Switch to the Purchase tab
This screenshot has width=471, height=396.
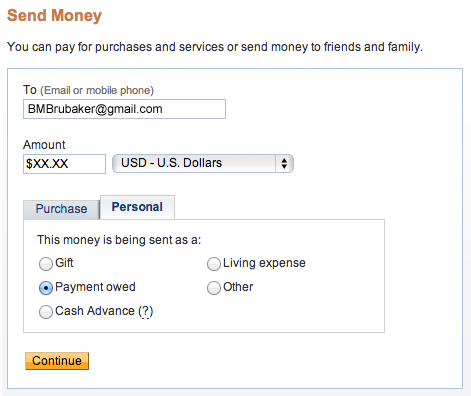pyautogui.click(x=61, y=209)
